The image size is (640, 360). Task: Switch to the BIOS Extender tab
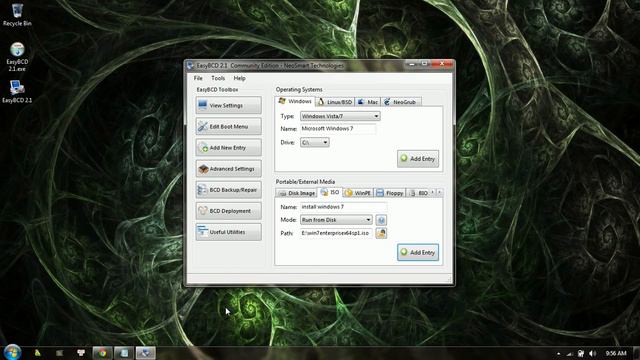pos(418,193)
